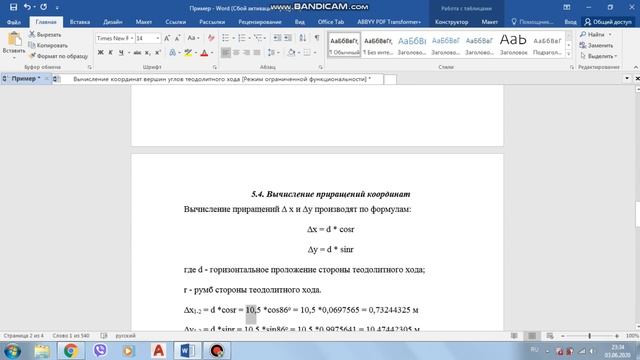The height and width of the screenshot is (360, 640).
Task: Show paragraph marks ¶
Action: tap(317, 38)
